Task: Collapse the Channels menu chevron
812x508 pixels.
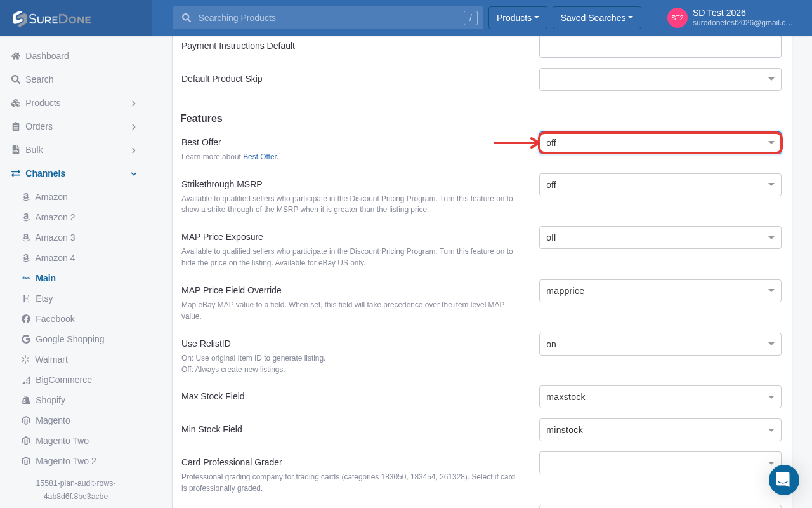Action: (x=134, y=173)
